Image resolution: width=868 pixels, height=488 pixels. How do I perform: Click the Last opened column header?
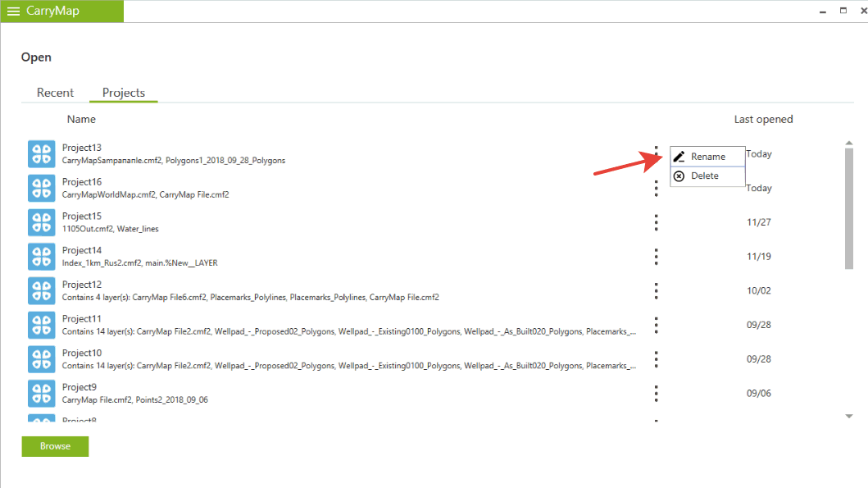point(763,119)
